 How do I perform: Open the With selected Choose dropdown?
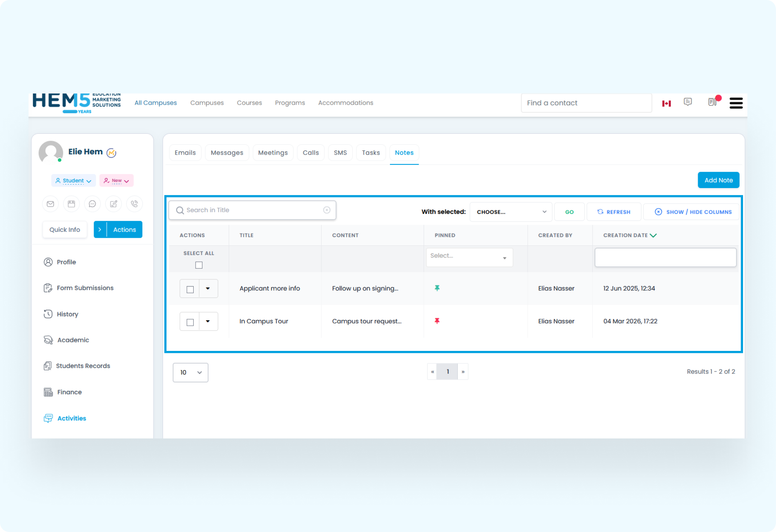(511, 212)
